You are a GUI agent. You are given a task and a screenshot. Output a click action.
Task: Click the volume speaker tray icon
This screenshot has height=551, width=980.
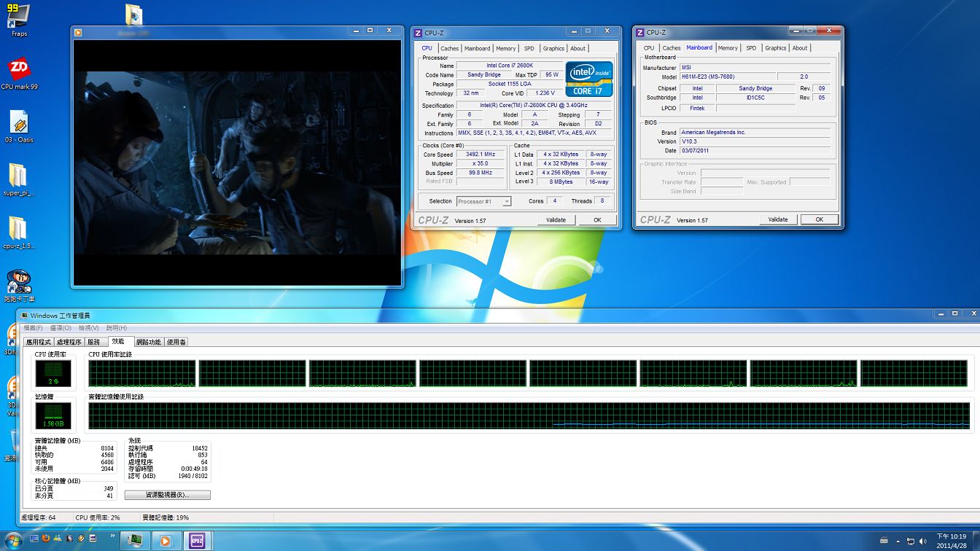click(x=922, y=542)
